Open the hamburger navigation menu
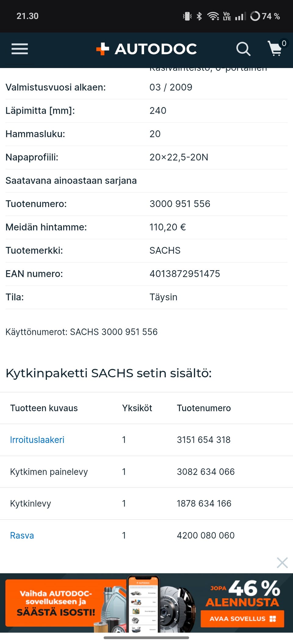 pyautogui.click(x=20, y=49)
